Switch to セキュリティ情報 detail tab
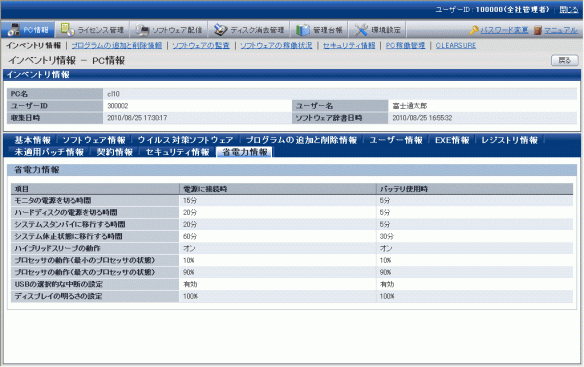 coord(177,152)
